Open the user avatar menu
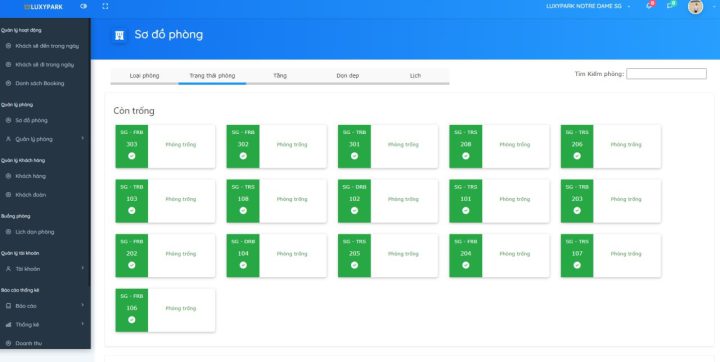The image size is (720, 362). point(695,6)
